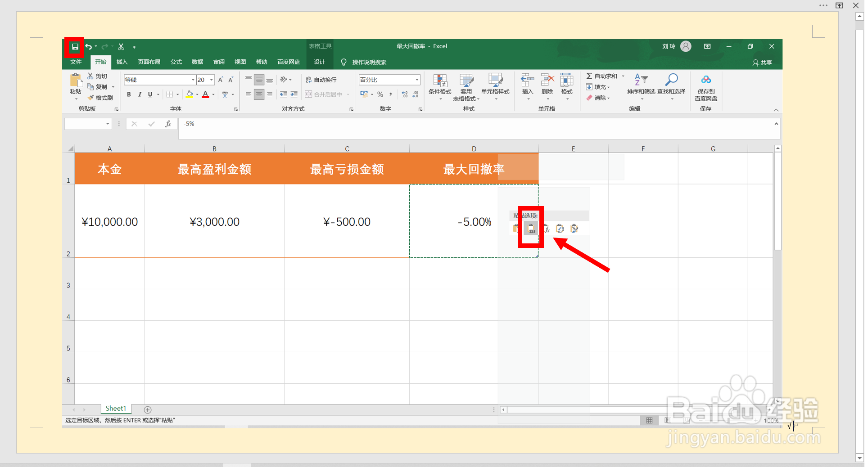Toggle italic formatting
This screenshot has height=467, width=868.
(140, 94)
